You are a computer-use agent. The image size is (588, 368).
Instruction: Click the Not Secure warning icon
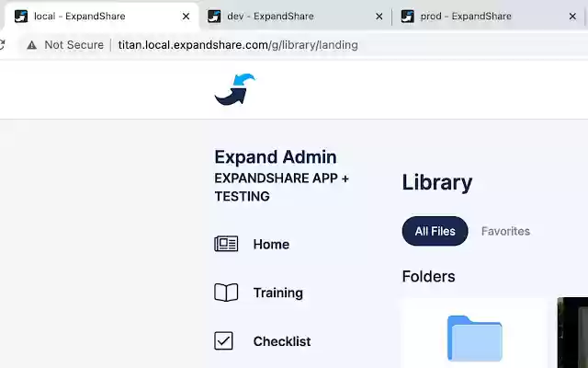[x=32, y=45]
